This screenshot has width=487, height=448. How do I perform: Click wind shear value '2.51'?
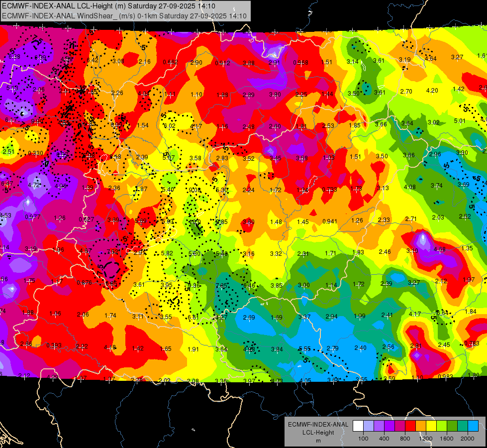[x=8, y=152]
